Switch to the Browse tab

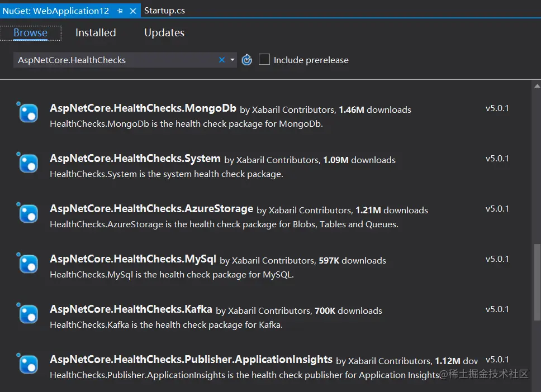[30, 33]
